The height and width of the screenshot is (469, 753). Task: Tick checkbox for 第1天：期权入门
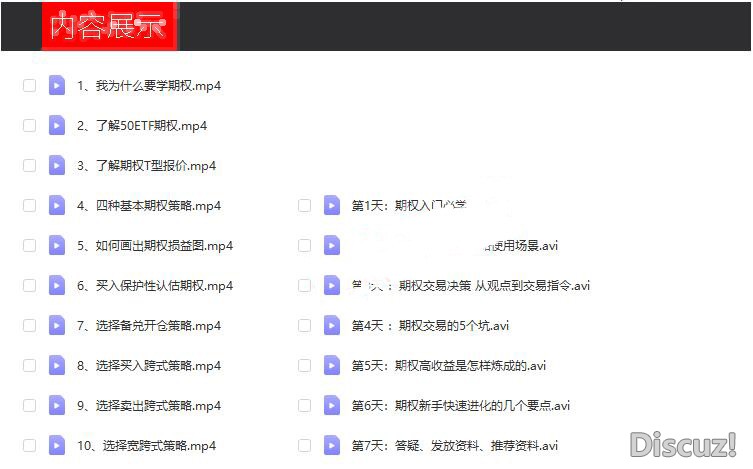tap(304, 205)
